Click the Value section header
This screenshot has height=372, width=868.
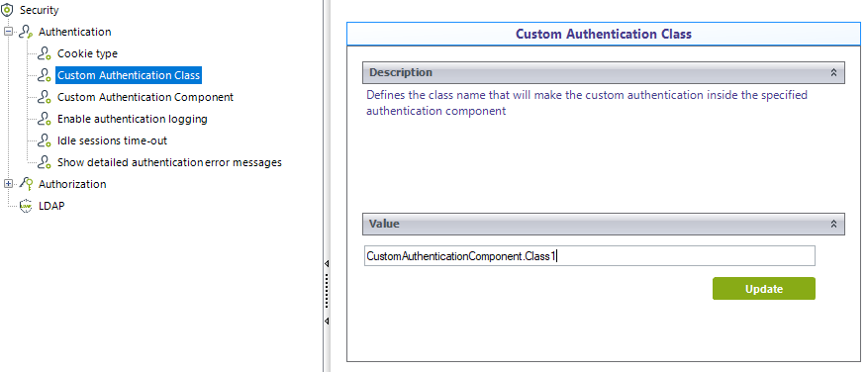click(x=604, y=225)
